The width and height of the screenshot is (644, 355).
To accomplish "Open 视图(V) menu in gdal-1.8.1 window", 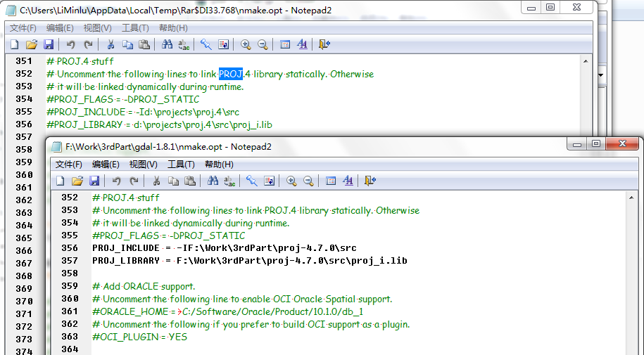I will pos(144,164).
